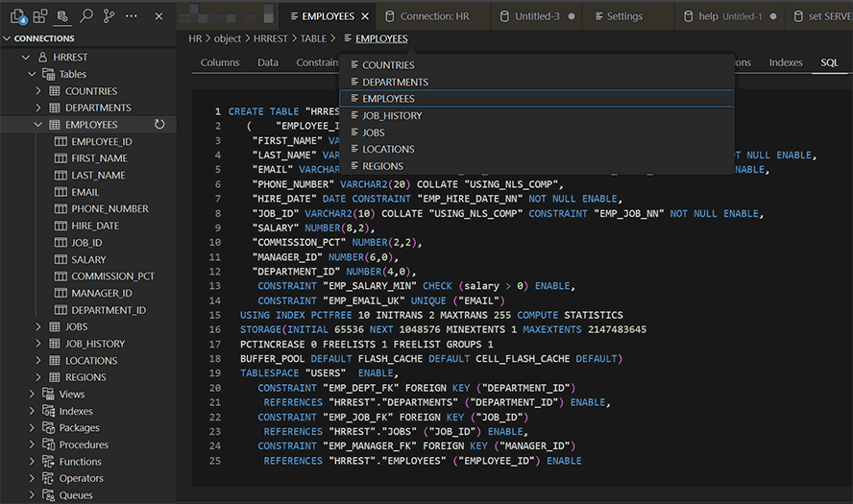Open the Settings editor tab
This screenshot has width=853, height=504.
tap(624, 16)
